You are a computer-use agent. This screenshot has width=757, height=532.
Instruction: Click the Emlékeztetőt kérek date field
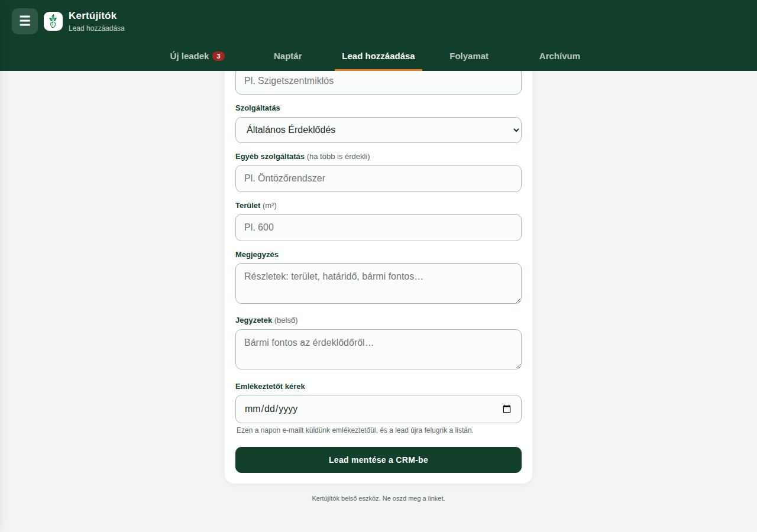pyautogui.click(x=378, y=409)
